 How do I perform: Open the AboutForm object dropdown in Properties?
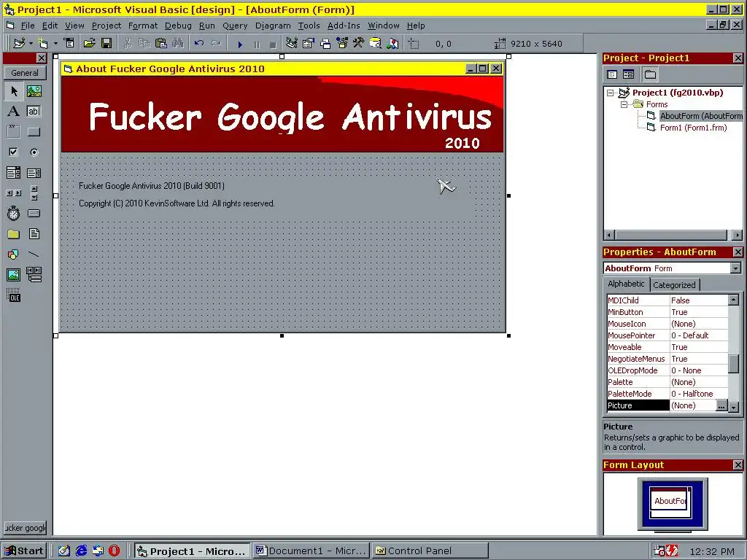coord(735,268)
